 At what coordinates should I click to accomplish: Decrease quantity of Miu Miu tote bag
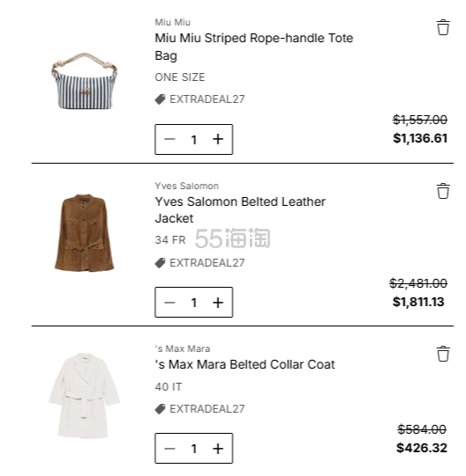click(x=170, y=139)
